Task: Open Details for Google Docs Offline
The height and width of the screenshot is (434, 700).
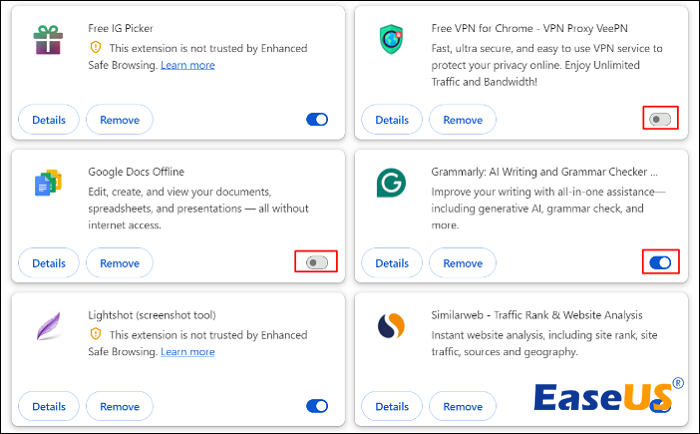Action: tap(49, 263)
